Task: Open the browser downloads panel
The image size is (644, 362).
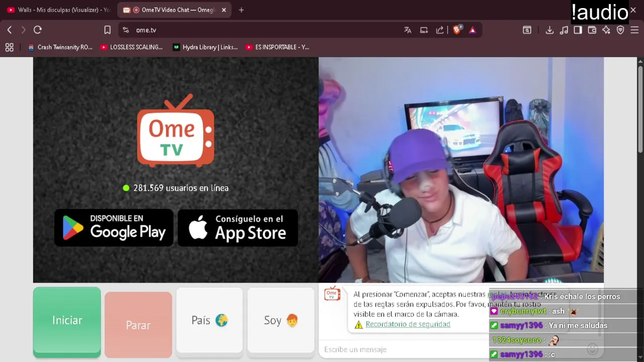Action: coord(549,30)
